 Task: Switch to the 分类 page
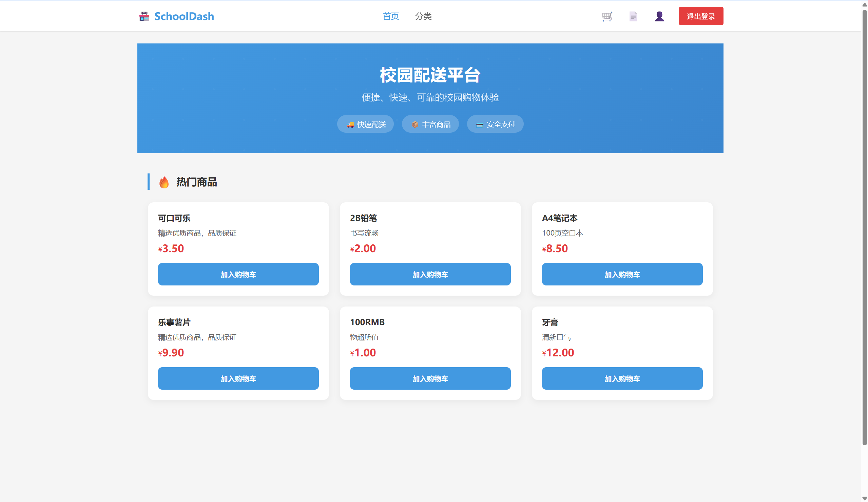pyautogui.click(x=423, y=16)
